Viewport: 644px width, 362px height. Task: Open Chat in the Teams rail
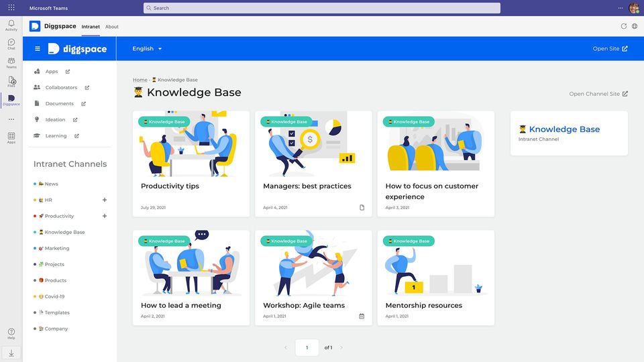11,44
